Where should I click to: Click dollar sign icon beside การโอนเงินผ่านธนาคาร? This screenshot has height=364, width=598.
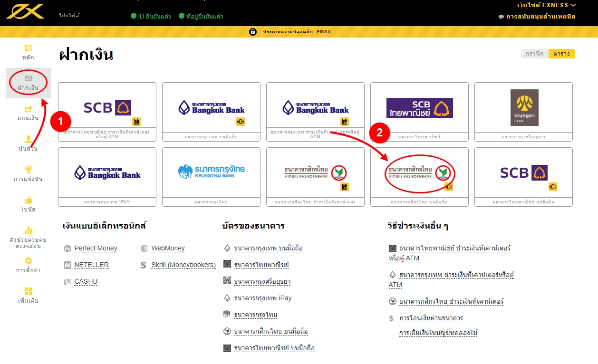coord(392,318)
